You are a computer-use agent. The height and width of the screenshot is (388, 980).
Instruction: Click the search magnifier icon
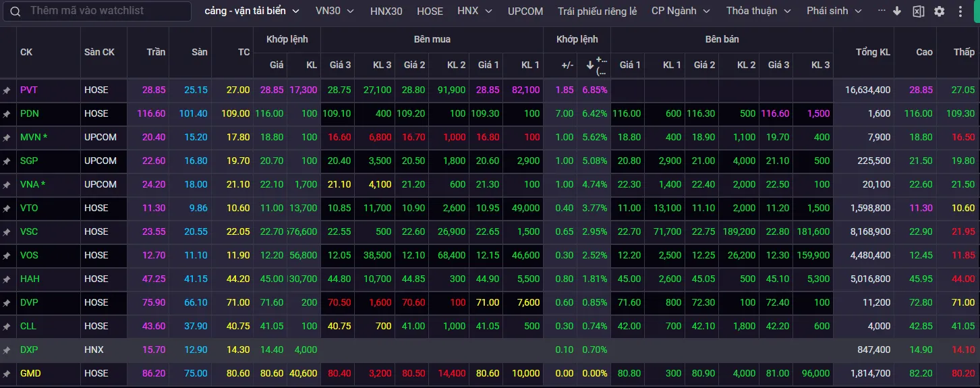(x=16, y=11)
